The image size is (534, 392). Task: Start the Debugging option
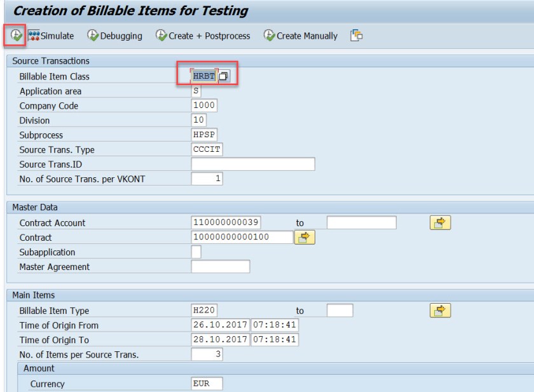[x=115, y=36]
